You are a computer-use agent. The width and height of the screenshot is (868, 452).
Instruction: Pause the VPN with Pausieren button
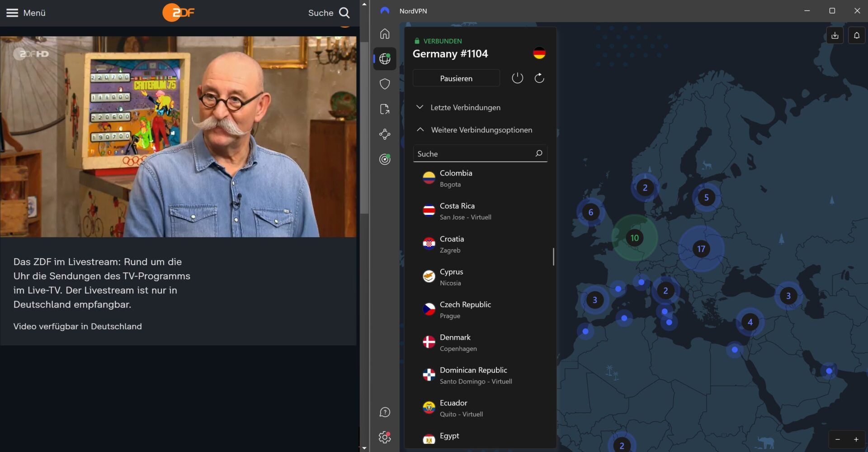(456, 78)
